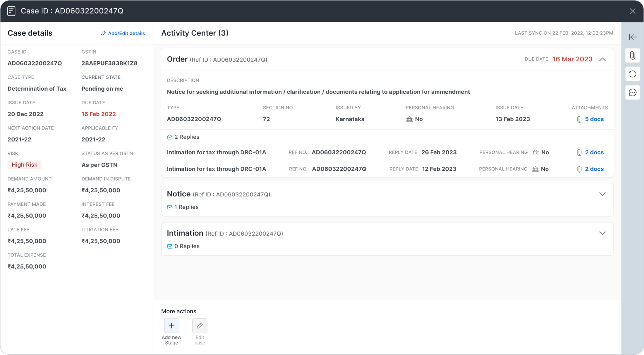The height and width of the screenshot is (355, 644).
Task: Click the pencil icon beside Add/Edit details
Action: coord(103,33)
